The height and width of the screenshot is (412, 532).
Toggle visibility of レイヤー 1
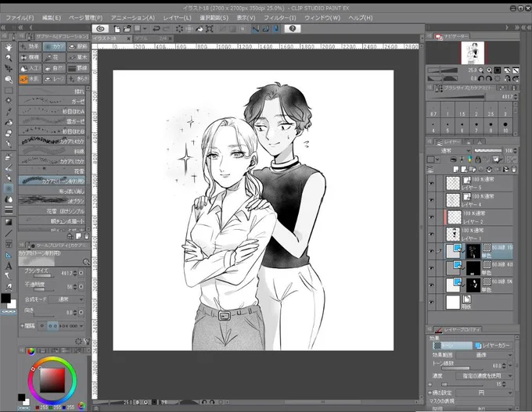(x=431, y=234)
